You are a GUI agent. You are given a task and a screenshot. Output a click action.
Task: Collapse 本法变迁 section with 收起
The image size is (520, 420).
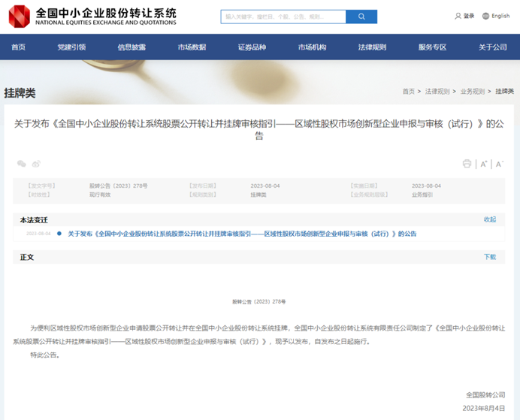click(x=490, y=219)
